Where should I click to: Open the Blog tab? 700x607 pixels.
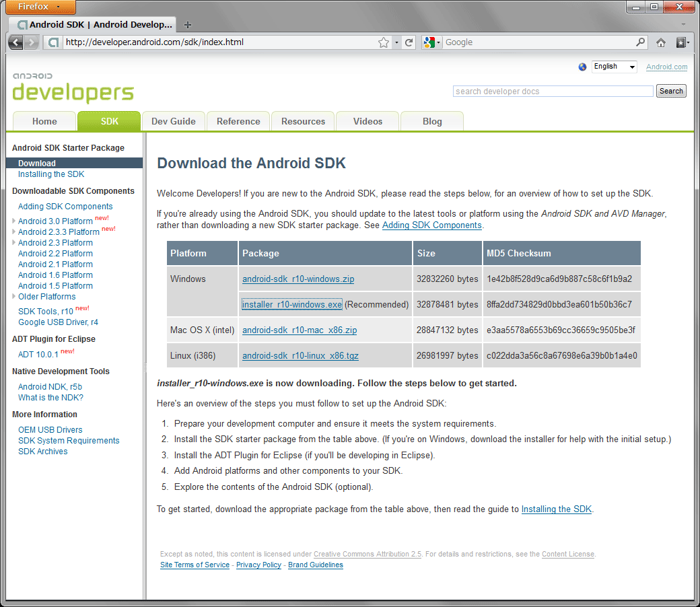[x=432, y=121]
